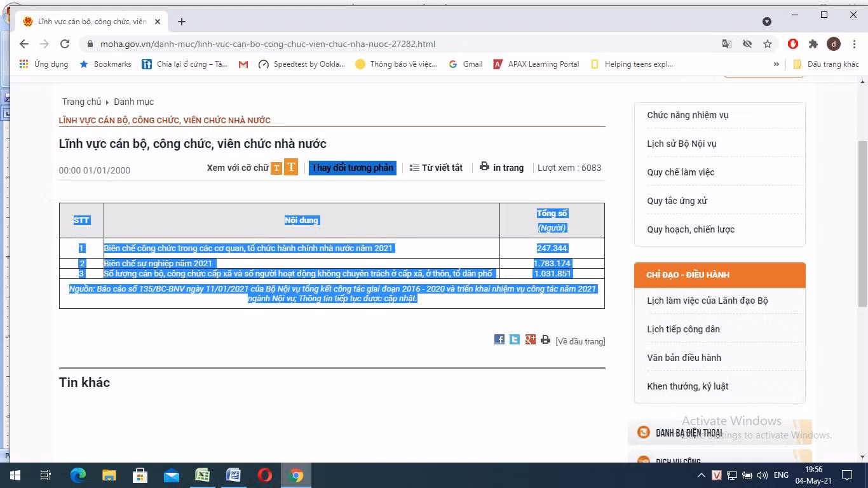The height and width of the screenshot is (488, 868).
Task: Open the 'Ứng dụng' apps bookmark
Action: (44, 64)
